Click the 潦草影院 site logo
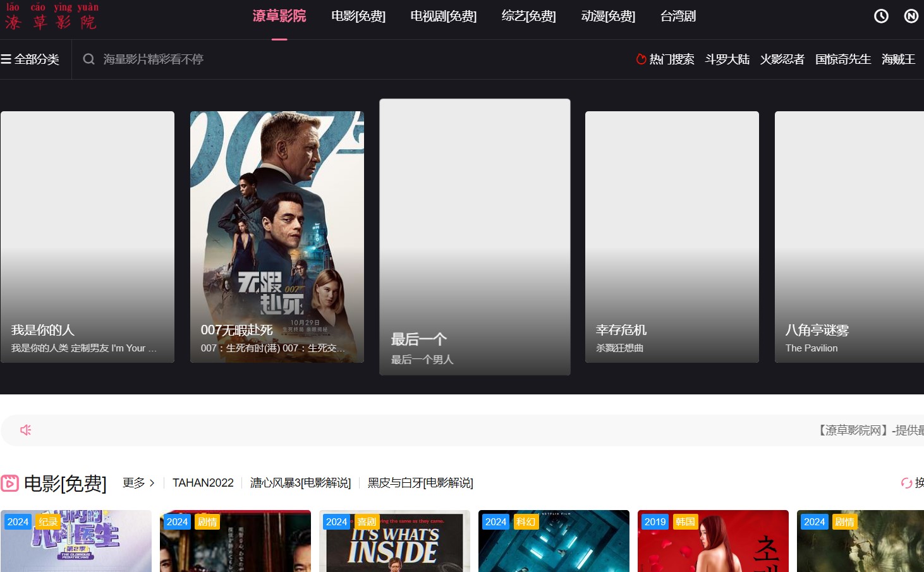924x572 pixels. [51, 16]
